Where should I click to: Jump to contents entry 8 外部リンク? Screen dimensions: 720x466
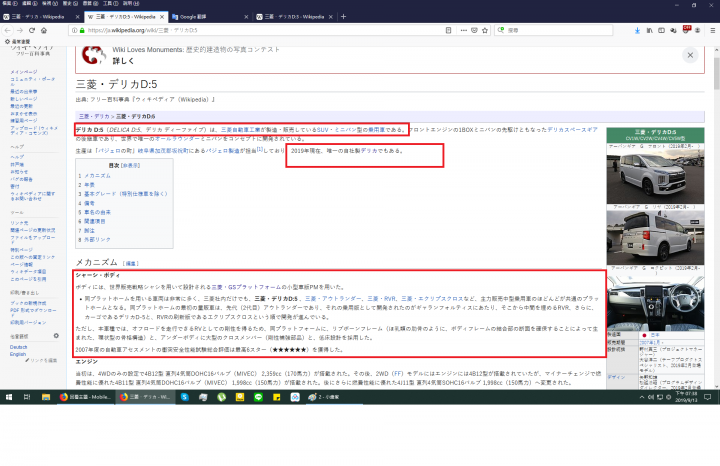[97, 240]
